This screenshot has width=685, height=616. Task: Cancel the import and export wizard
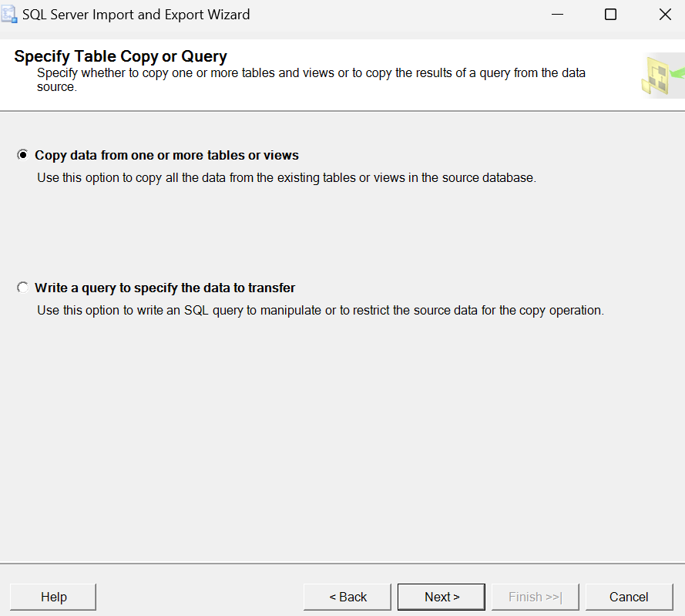pyautogui.click(x=629, y=597)
